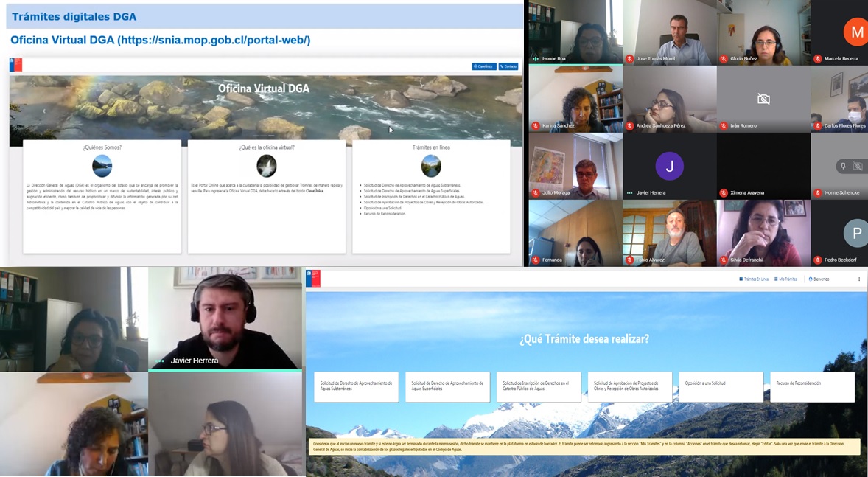Click the '¿Qué Trámite desea realizar?' heading

point(584,338)
